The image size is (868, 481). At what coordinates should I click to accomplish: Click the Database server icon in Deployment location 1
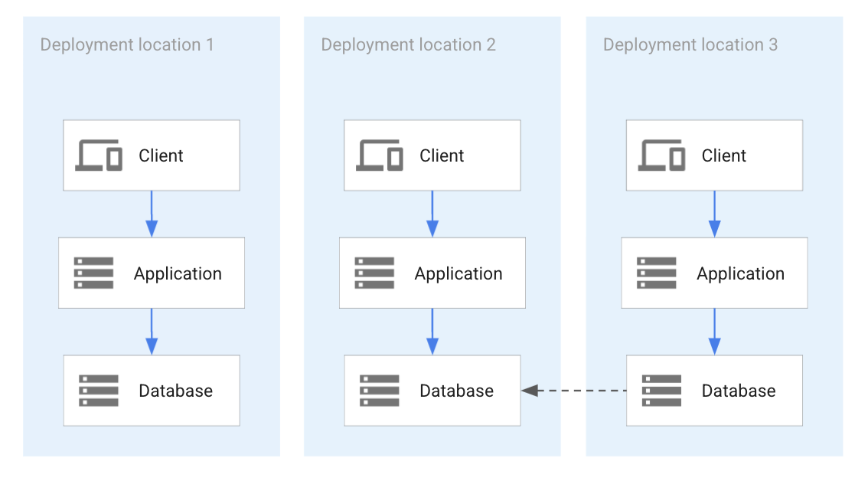tap(97, 390)
